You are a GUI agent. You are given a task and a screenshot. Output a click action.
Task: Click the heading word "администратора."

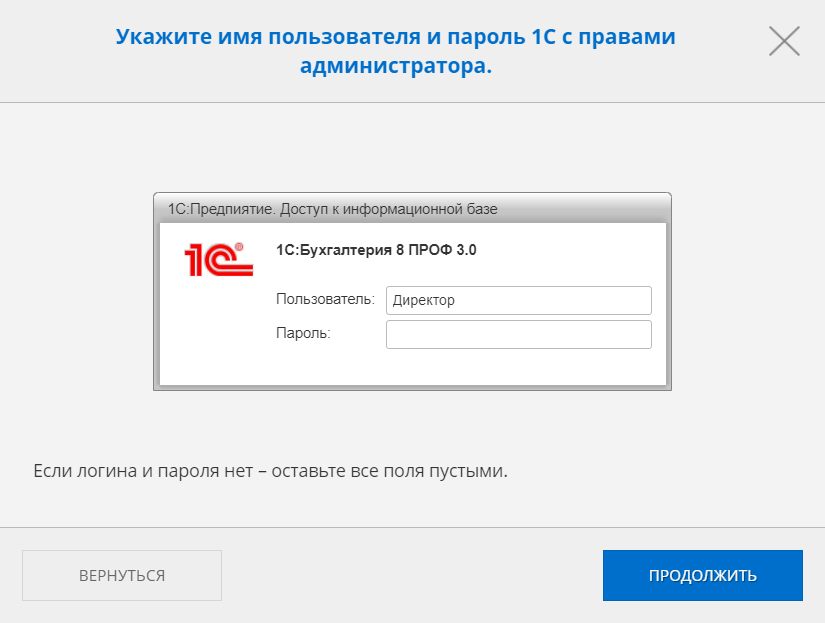396,67
